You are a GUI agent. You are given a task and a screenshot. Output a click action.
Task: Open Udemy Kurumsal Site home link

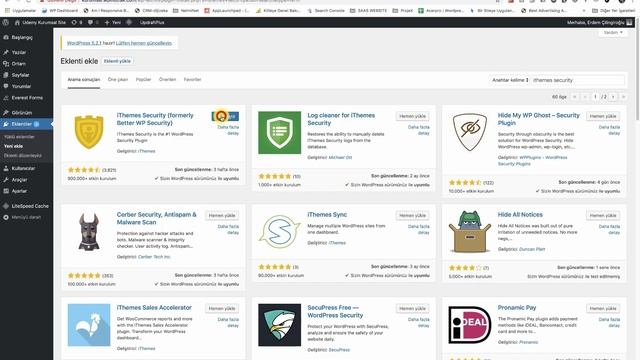[40, 22]
